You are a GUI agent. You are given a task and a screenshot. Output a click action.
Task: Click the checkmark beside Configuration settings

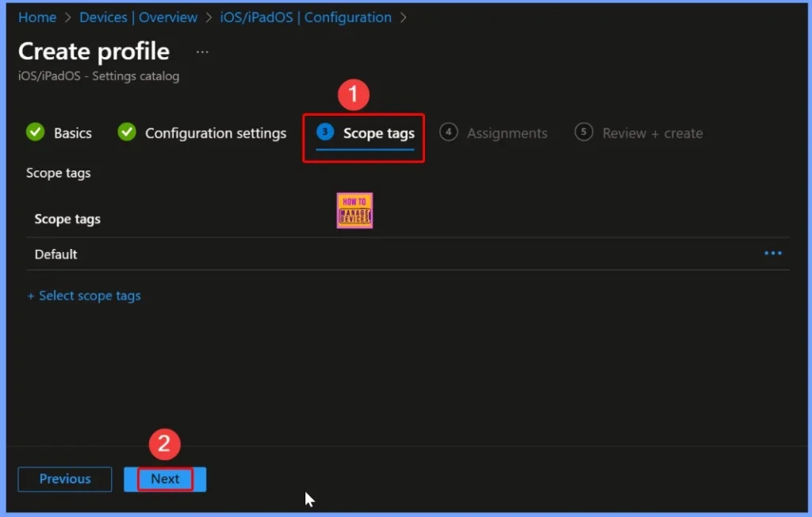tap(126, 132)
